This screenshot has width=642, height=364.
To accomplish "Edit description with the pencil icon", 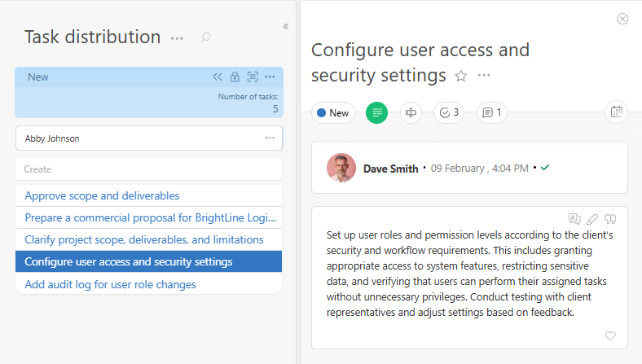I will [592, 219].
